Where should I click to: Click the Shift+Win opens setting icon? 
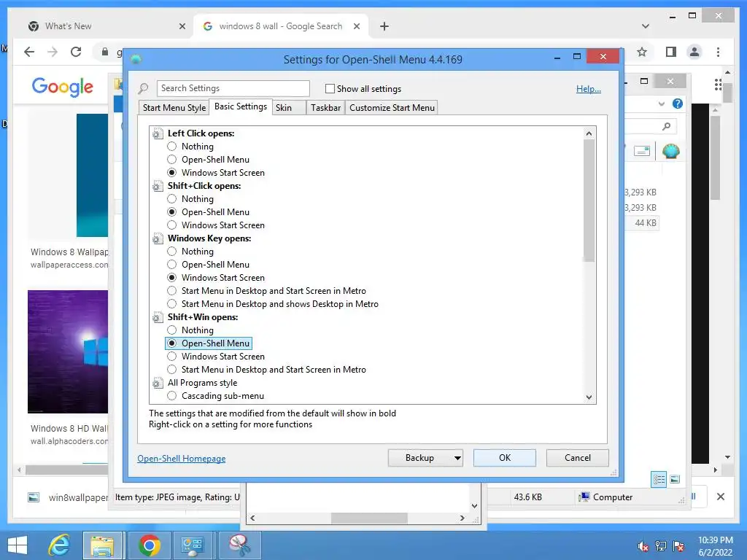tap(158, 318)
